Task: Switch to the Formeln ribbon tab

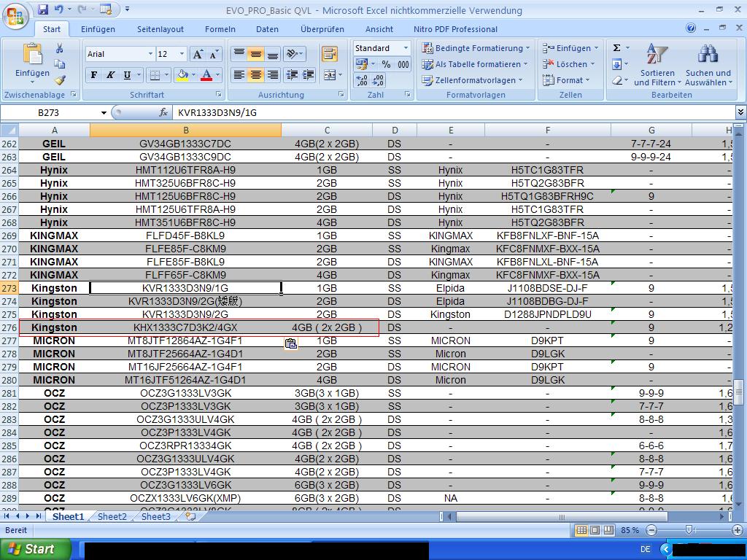Action: 220,29
